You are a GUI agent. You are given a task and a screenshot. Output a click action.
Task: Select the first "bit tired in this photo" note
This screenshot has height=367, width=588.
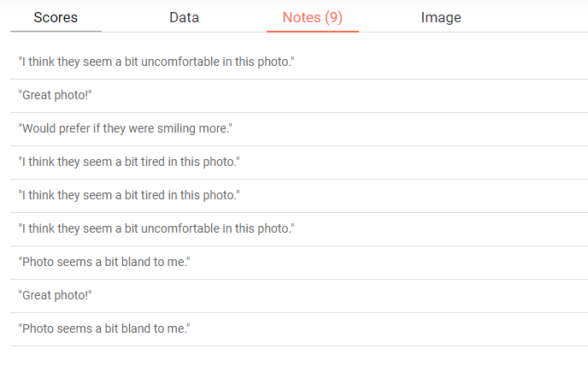(x=129, y=163)
